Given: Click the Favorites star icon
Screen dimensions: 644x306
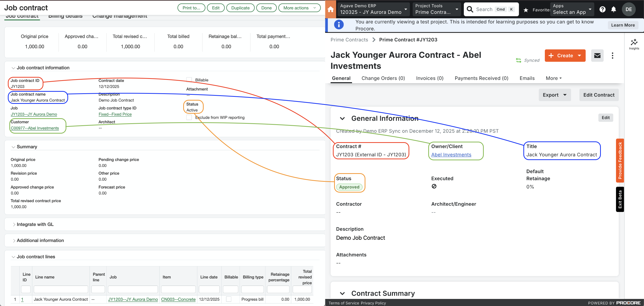Looking at the screenshot, I should [x=525, y=10].
